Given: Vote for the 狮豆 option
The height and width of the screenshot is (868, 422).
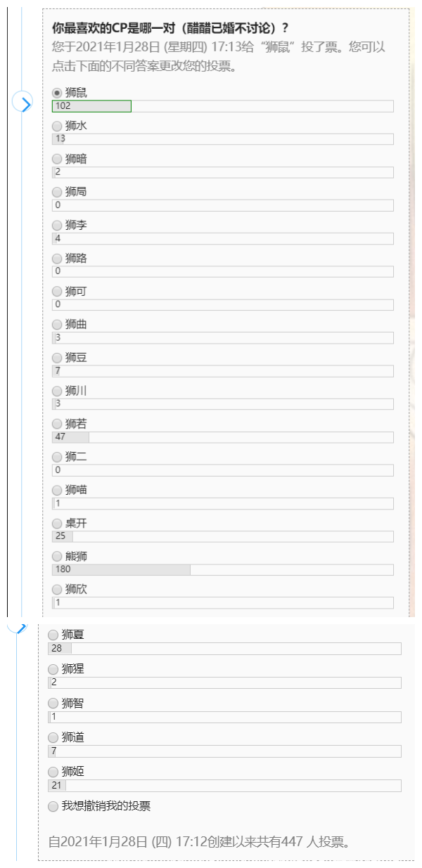Looking at the screenshot, I should tap(57, 358).
